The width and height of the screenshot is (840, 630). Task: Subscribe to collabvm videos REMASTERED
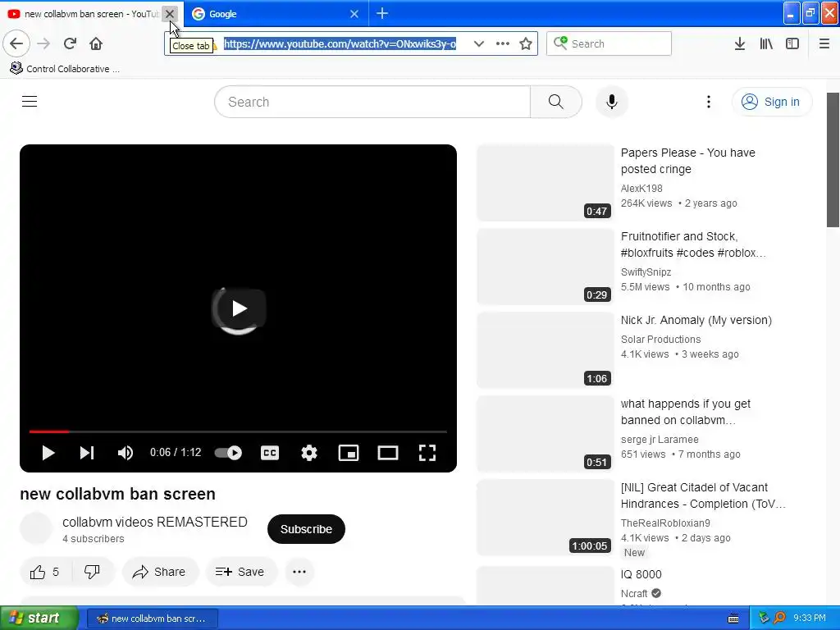point(306,529)
